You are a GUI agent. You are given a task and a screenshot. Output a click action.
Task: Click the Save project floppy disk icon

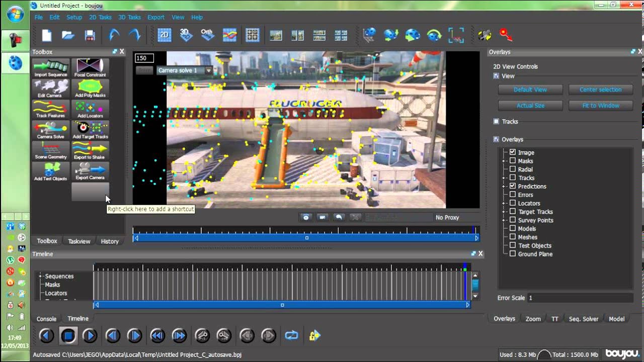(90, 35)
